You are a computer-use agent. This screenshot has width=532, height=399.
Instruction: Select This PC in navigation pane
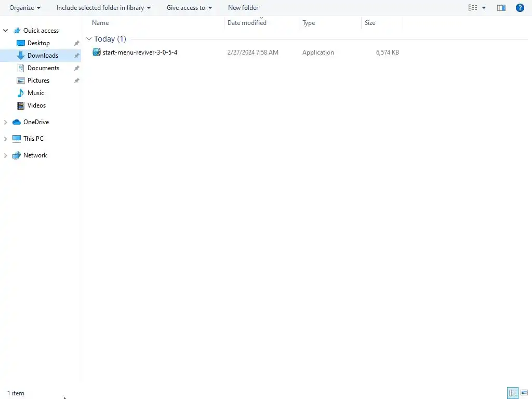(33, 139)
